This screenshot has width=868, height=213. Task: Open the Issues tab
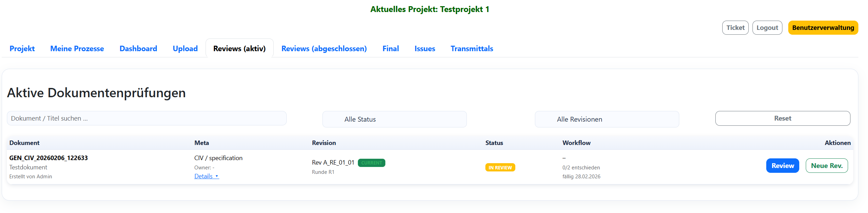(425, 49)
